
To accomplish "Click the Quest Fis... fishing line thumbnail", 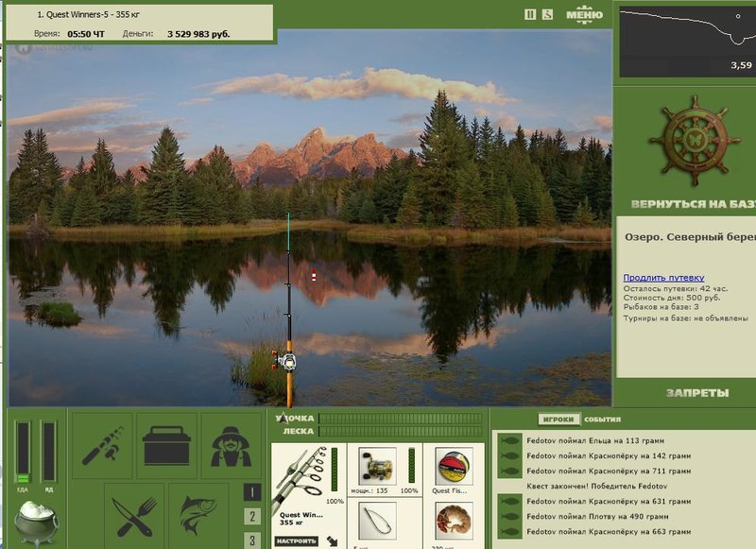I will pyautogui.click(x=454, y=467).
